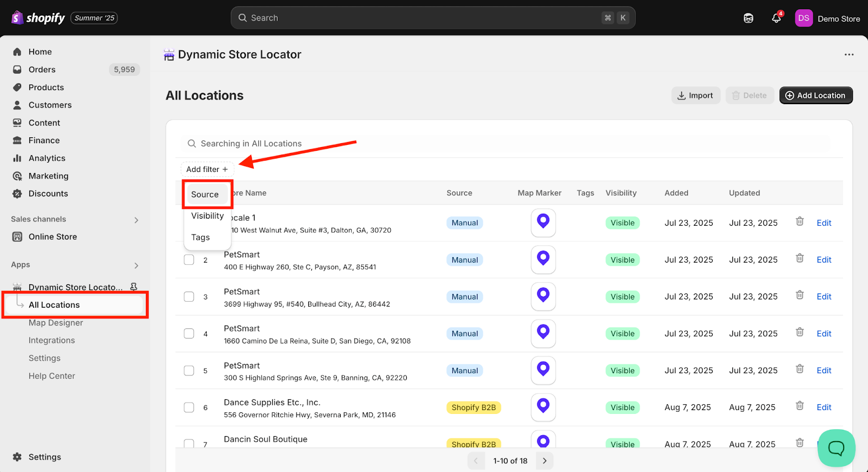Choose the Visibility filter option
This screenshot has width=868, height=472.
coord(208,215)
